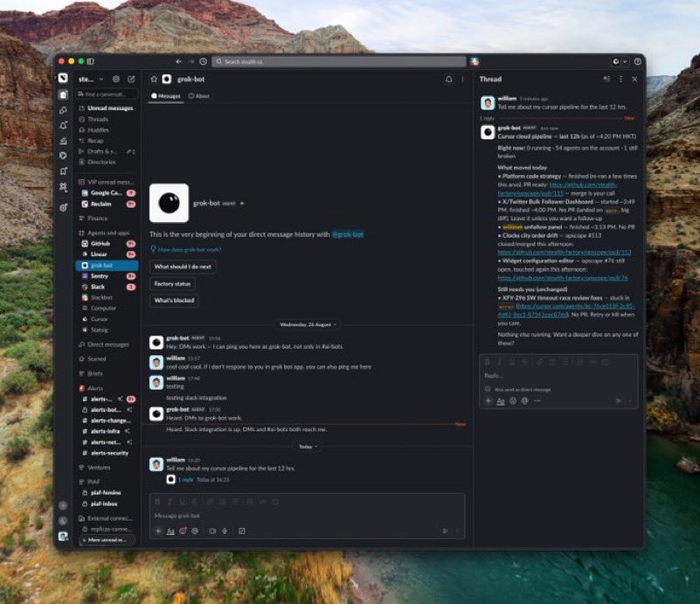Open the settings gear beside the workspace name
The height and width of the screenshot is (604, 700).
point(116,79)
